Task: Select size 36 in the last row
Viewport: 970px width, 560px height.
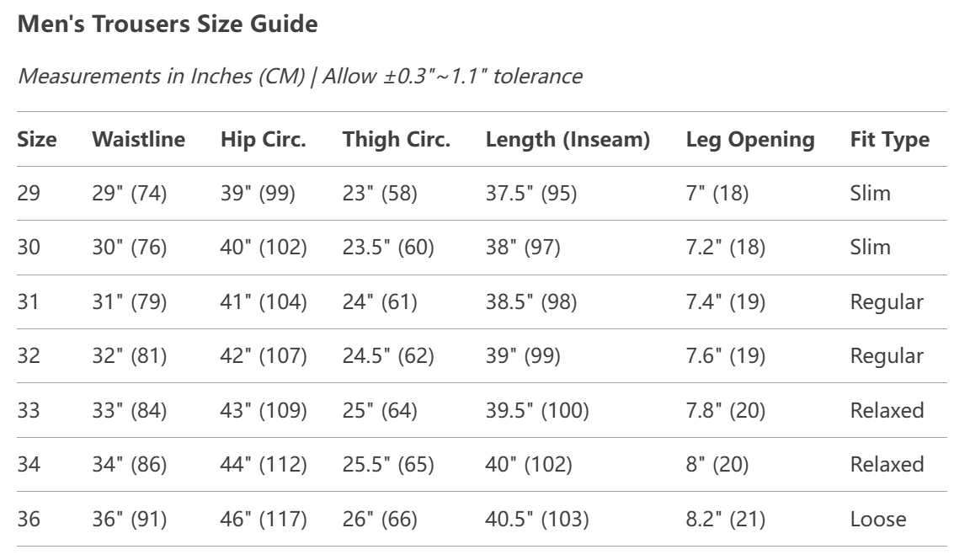Action: point(29,520)
